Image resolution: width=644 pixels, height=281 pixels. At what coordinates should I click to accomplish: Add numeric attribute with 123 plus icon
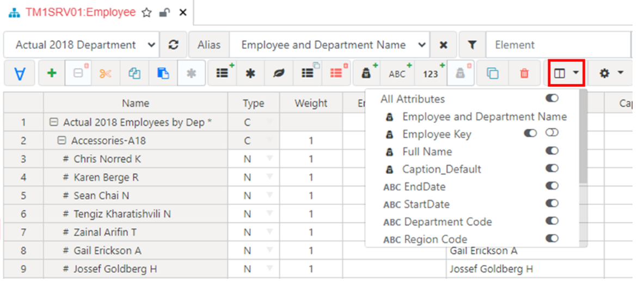[x=431, y=73]
